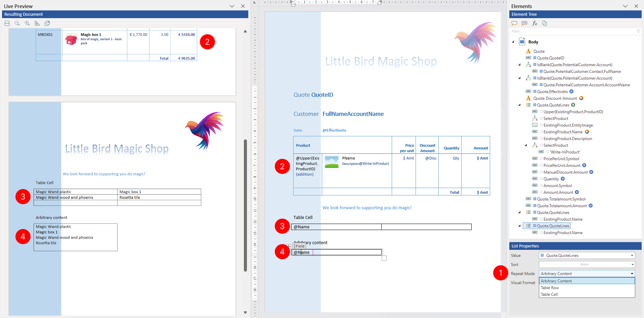This screenshot has height=318, width=644.
Task: Close the Elements panel
Action: coord(636,6)
